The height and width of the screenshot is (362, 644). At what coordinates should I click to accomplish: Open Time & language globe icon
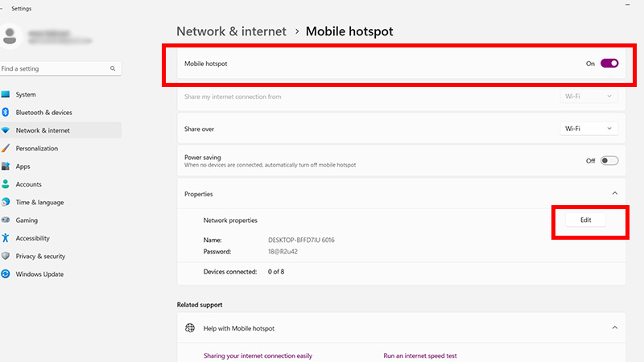click(6, 203)
